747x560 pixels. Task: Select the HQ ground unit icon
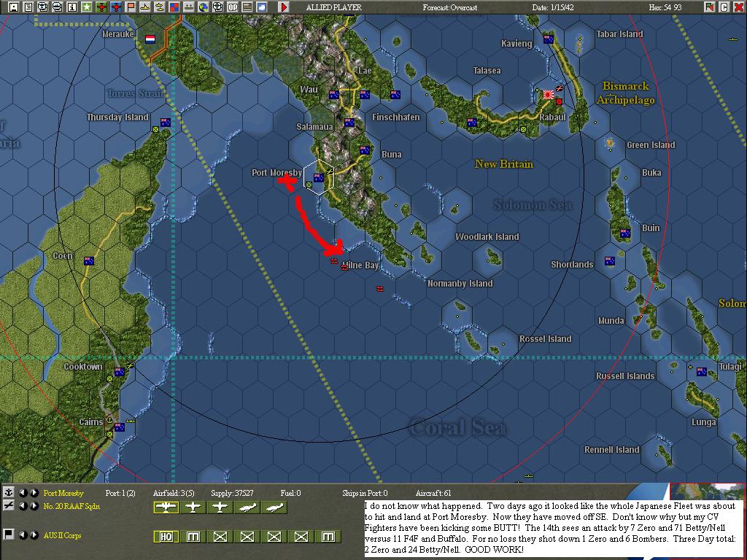[x=166, y=537]
